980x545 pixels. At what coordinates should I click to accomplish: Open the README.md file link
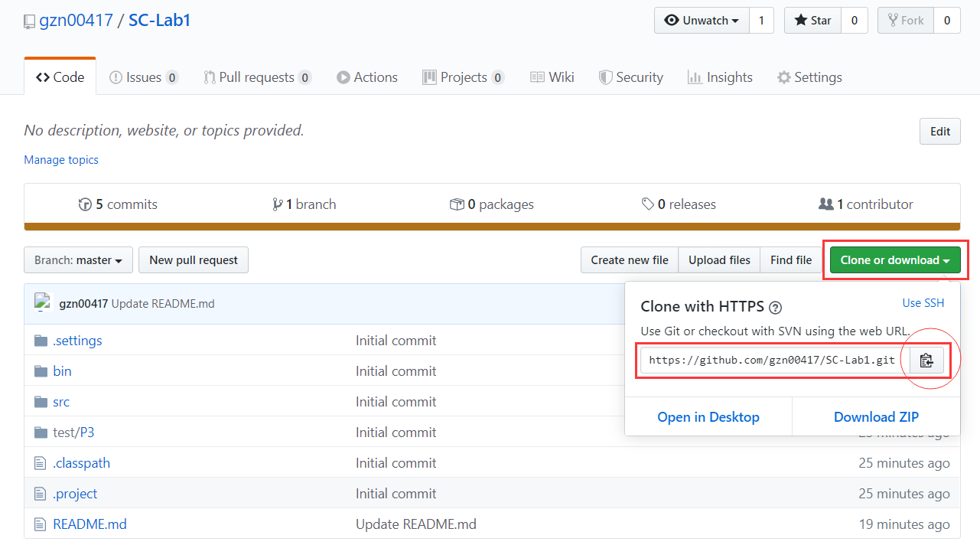(x=90, y=524)
